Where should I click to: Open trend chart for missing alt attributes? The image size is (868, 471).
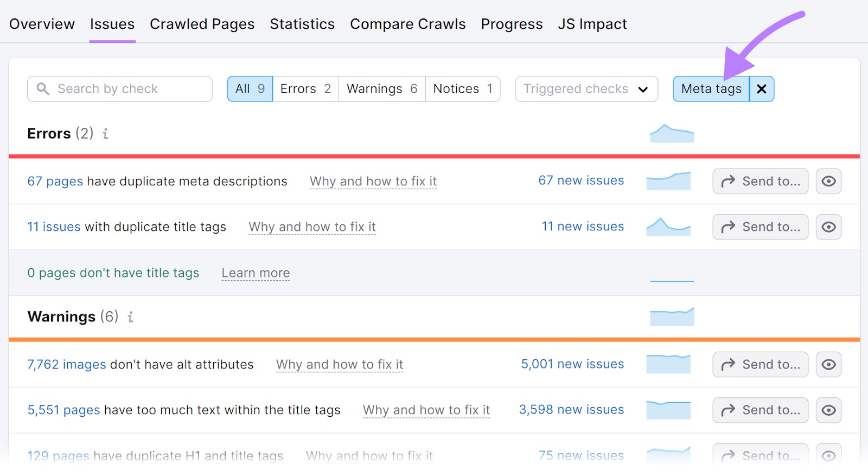(x=668, y=364)
